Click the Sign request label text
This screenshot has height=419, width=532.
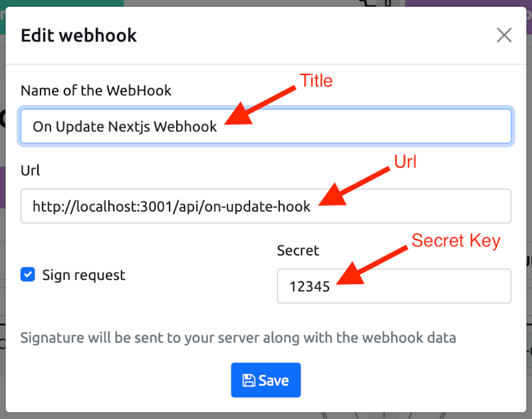84,275
